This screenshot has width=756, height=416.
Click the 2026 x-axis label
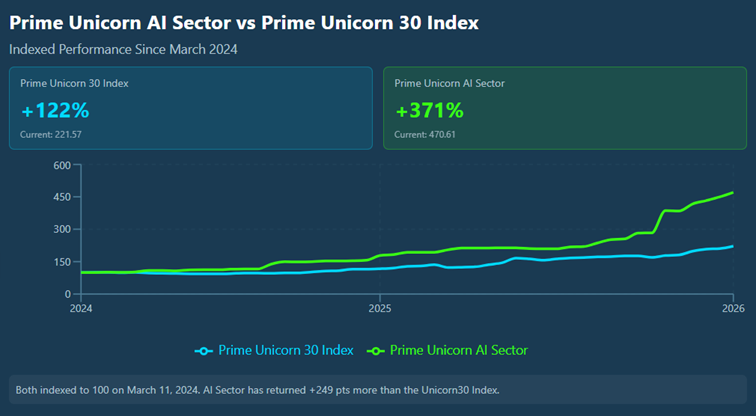(733, 308)
